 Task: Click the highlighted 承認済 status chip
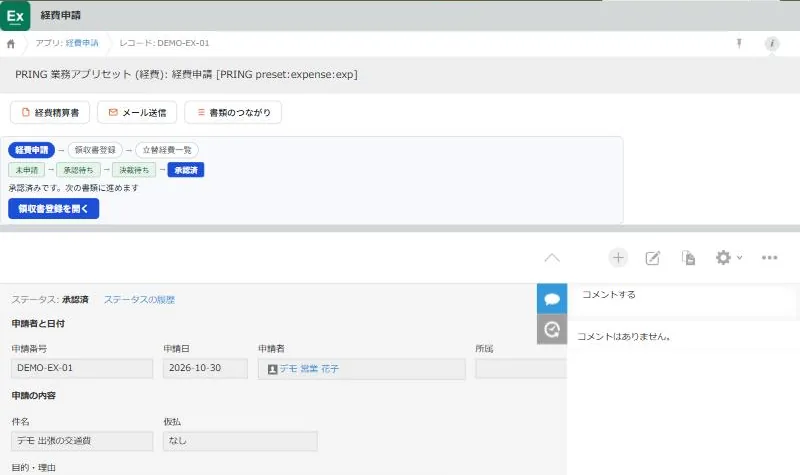tap(186, 170)
